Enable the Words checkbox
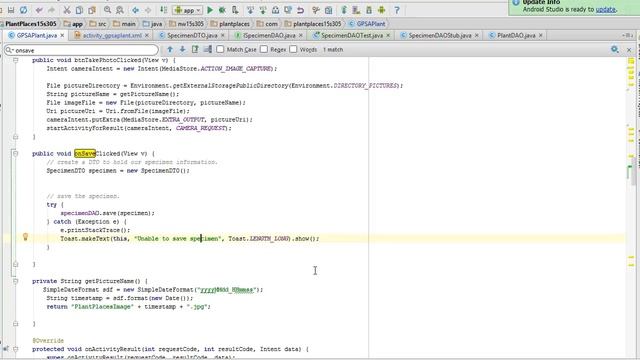This screenshot has height=360, width=640. point(293,49)
